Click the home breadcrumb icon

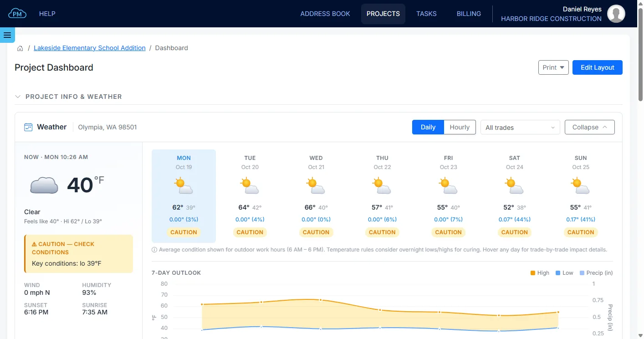(x=20, y=48)
